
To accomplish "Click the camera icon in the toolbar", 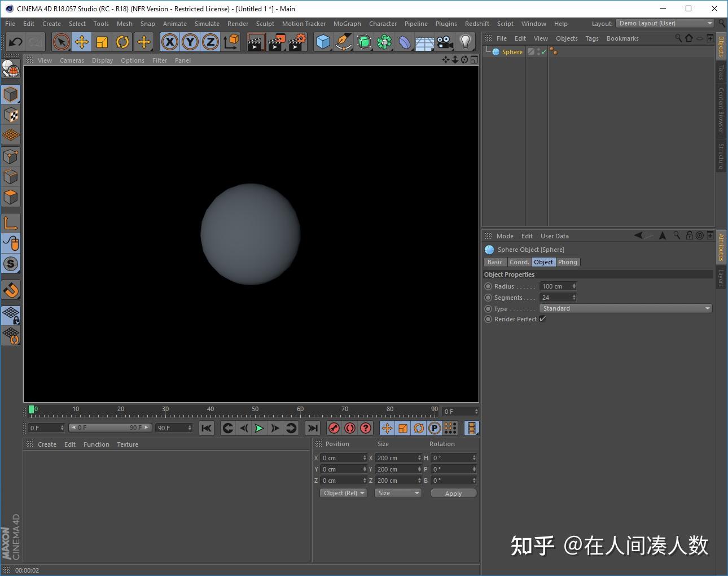I will (x=445, y=42).
